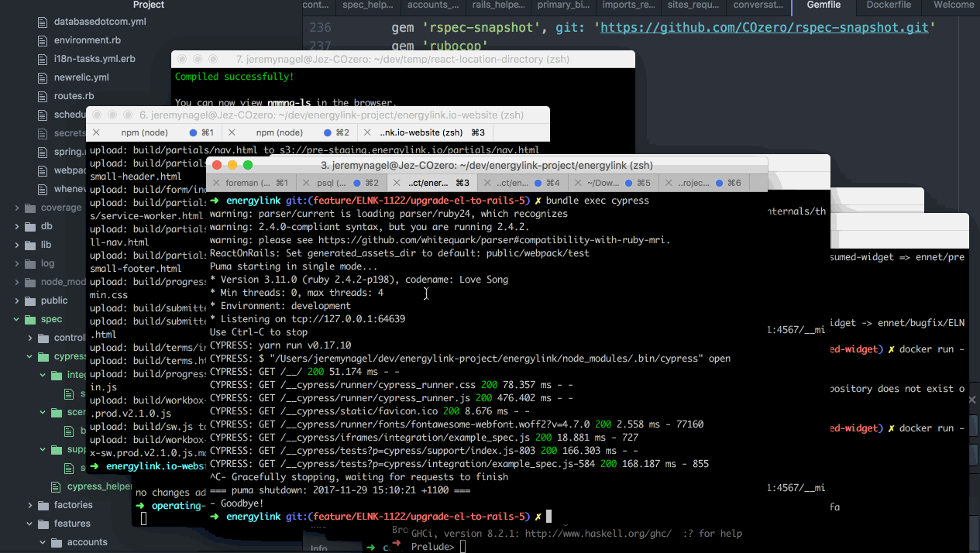This screenshot has height=553, width=980.
Task: Click the folder icon of the lib directory
Action: click(x=31, y=245)
